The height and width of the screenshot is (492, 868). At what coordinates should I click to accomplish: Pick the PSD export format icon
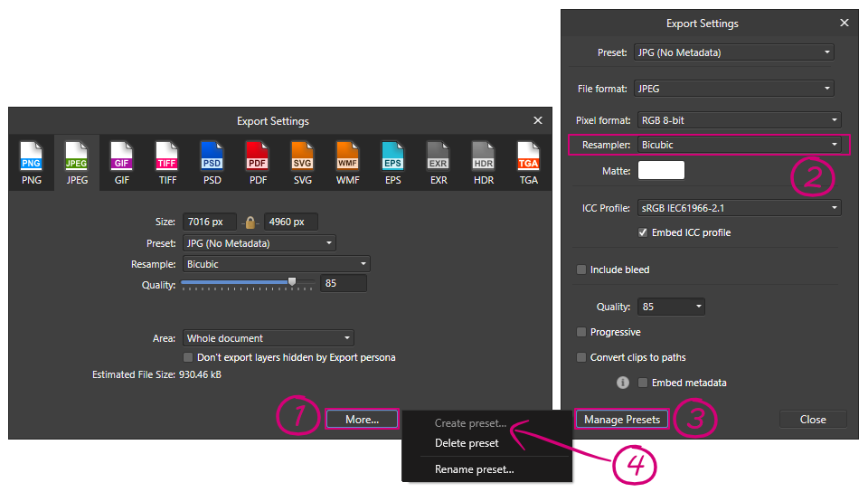tap(212, 164)
